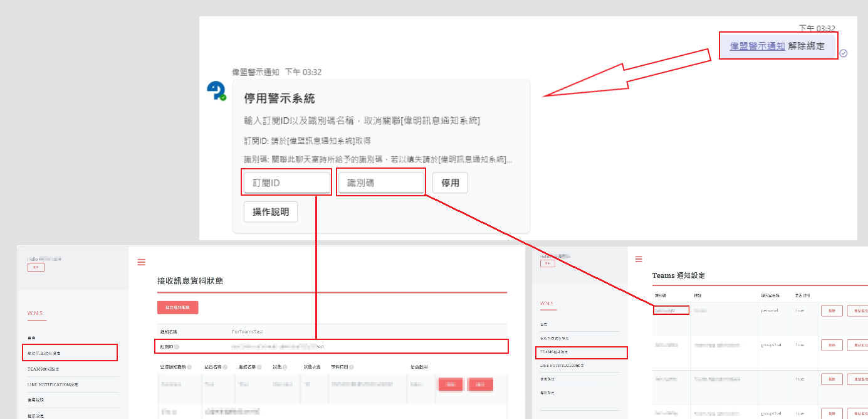The width and height of the screenshot is (868, 419).
Task: Click the W.N.S heading in the right panel sidebar
Action: point(548,302)
